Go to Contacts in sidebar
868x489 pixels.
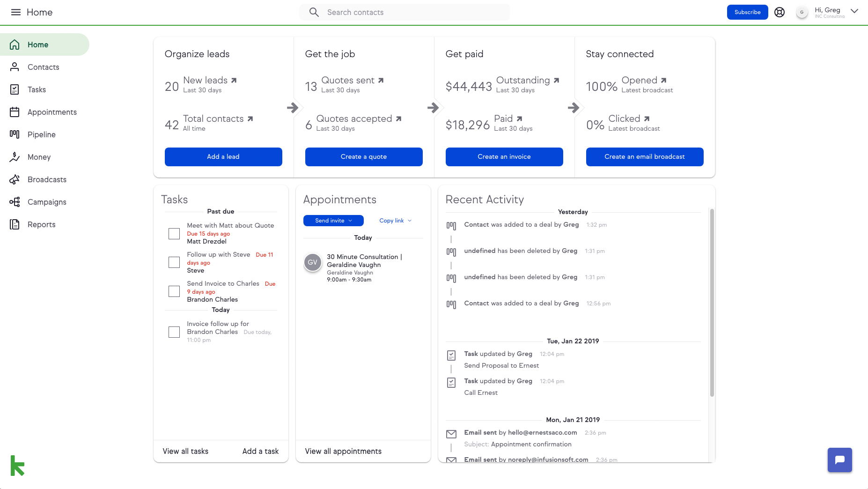tap(44, 67)
